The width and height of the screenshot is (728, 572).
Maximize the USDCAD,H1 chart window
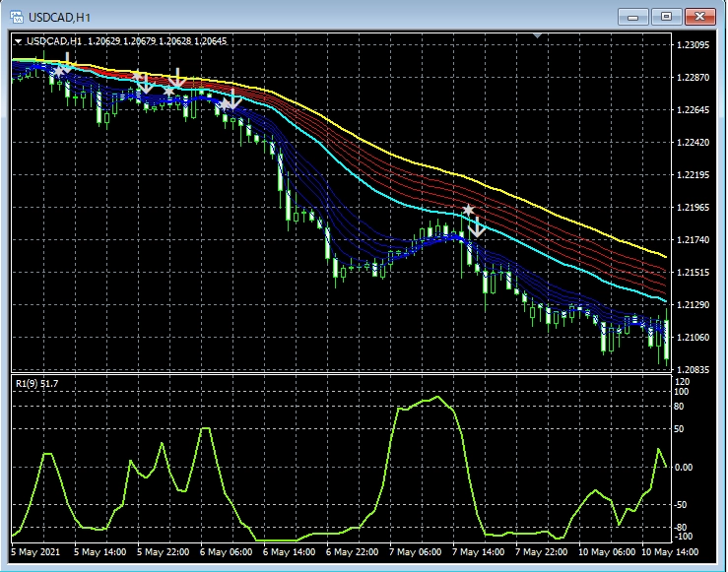(667, 16)
